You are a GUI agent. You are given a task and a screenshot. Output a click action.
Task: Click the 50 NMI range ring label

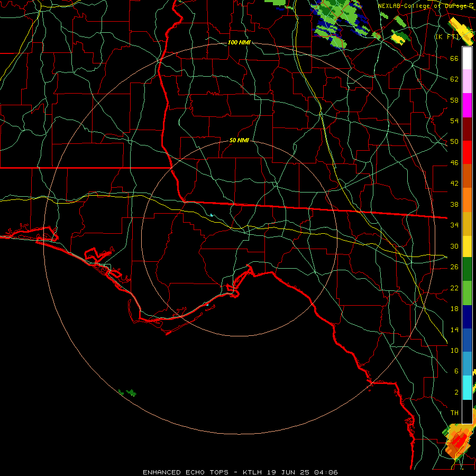239,140
